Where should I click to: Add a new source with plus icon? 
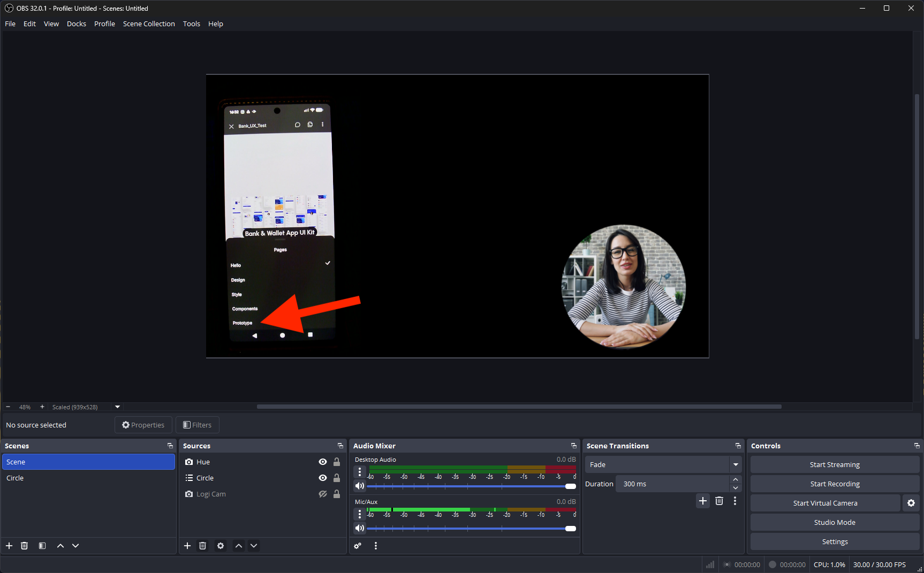click(x=187, y=546)
